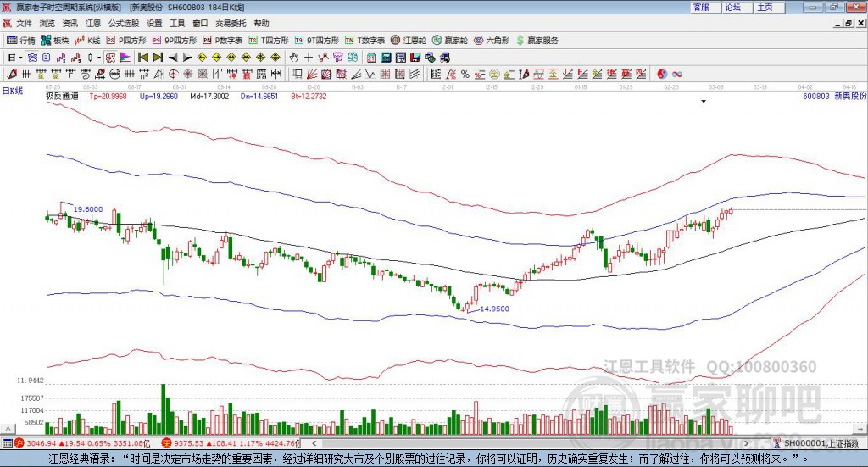The height and width of the screenshot is (467, 868).
Task: Select the hand pan tool
Action: point(293,58)
